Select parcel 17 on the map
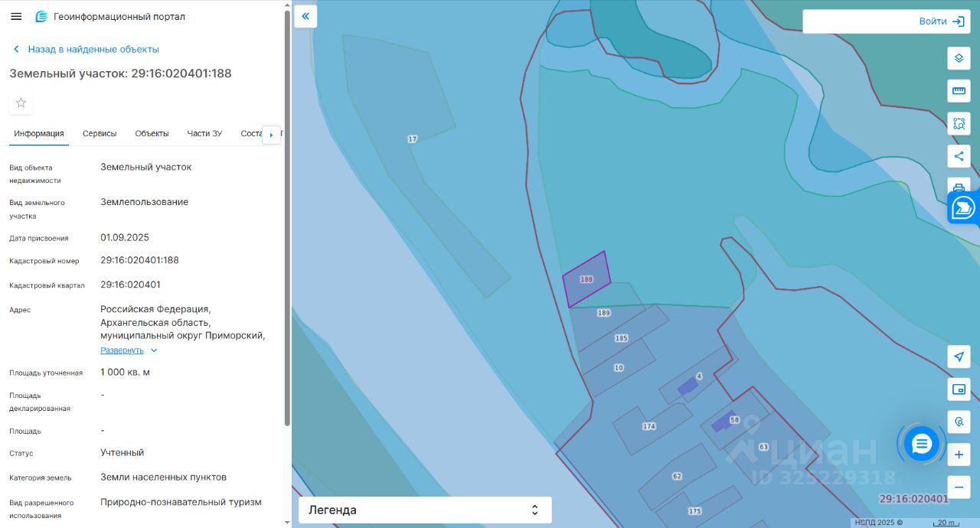 click(412, 139)
